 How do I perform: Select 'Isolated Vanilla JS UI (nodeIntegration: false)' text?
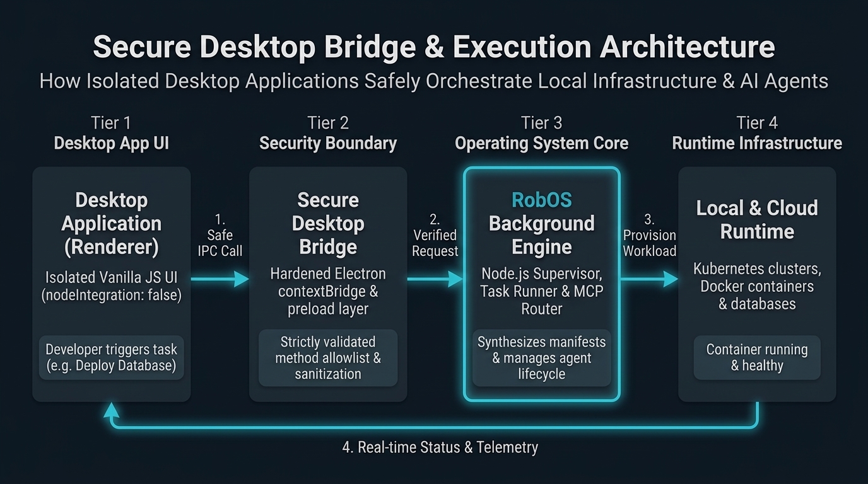[x=111, y=285]
